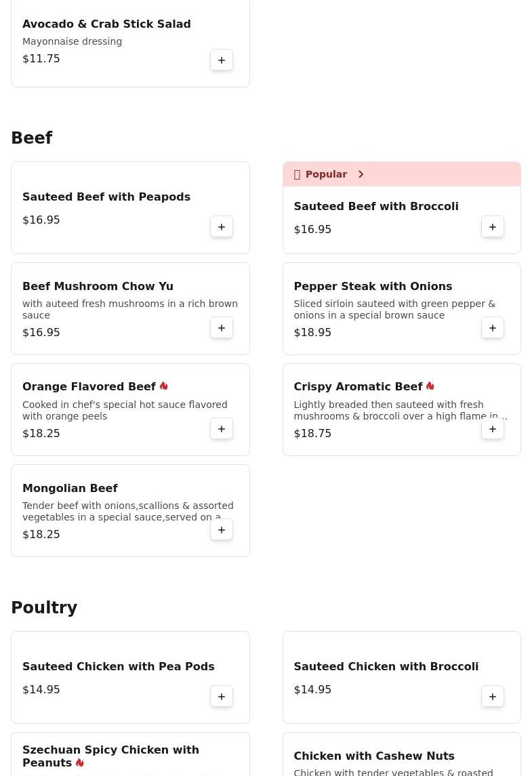Open Mongolian Beef item details

point(70,489)
